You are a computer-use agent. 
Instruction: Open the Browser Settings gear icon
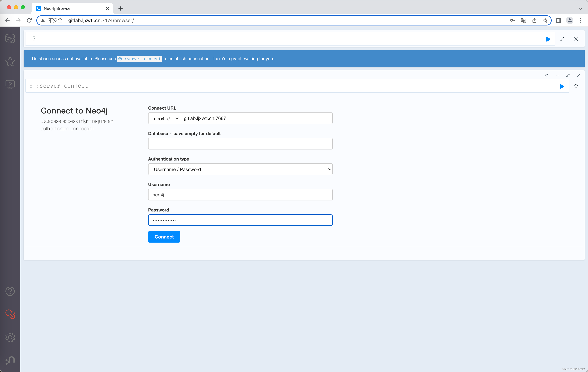(10, 337)
